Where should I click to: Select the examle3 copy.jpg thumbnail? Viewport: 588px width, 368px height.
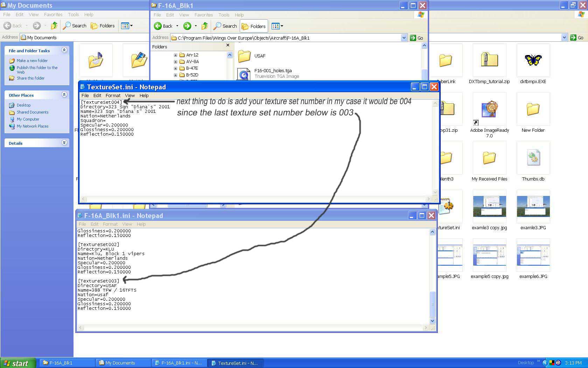tap(489, 206)
